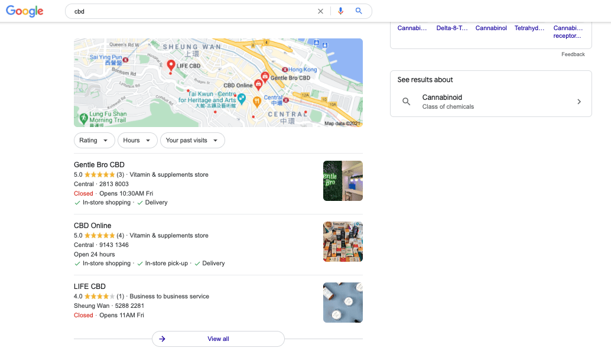Screen dimensions: 611x364
Task: Select the Gentle Bro CBD map pin
Action: tap(265, 76)
